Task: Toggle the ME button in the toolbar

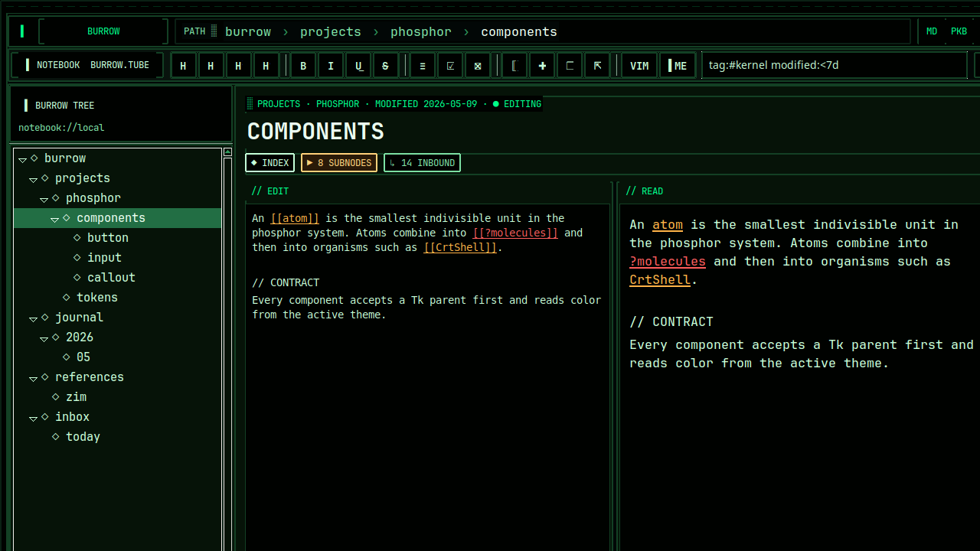Action: click(678, 66)
